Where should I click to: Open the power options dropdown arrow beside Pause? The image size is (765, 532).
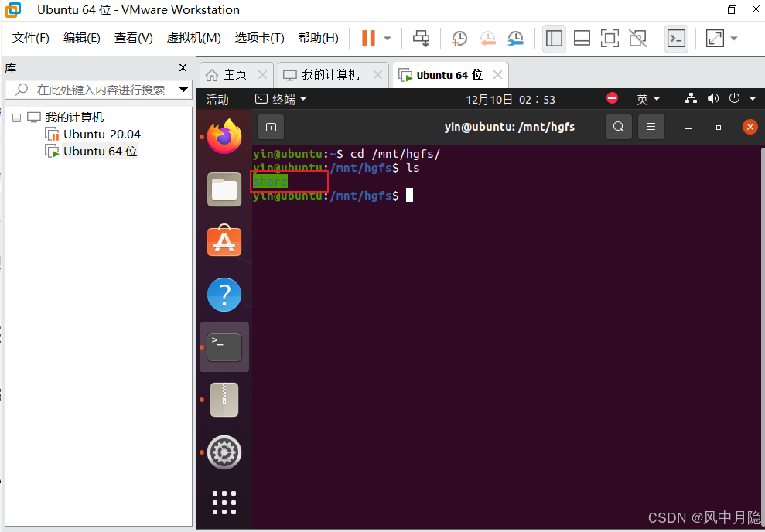[x=388, y=38]
